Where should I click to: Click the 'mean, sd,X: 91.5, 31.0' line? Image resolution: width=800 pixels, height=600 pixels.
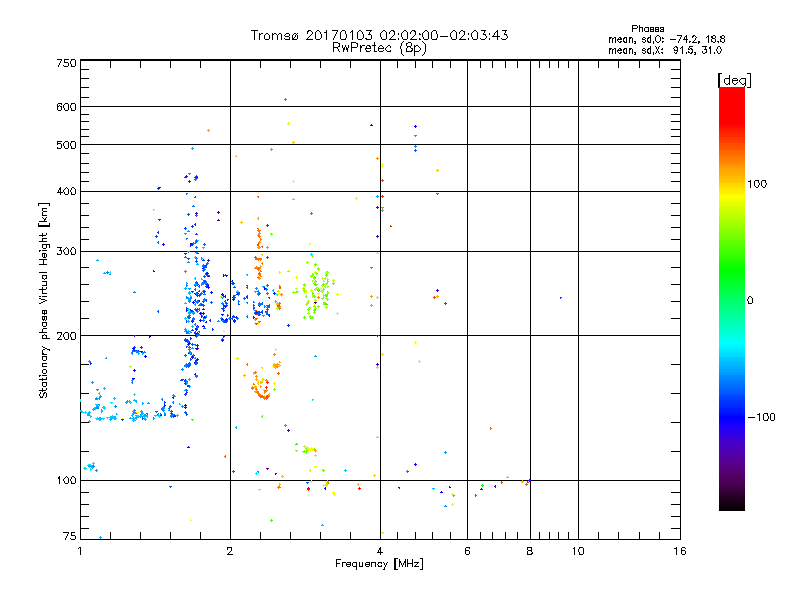coord(665,50)
